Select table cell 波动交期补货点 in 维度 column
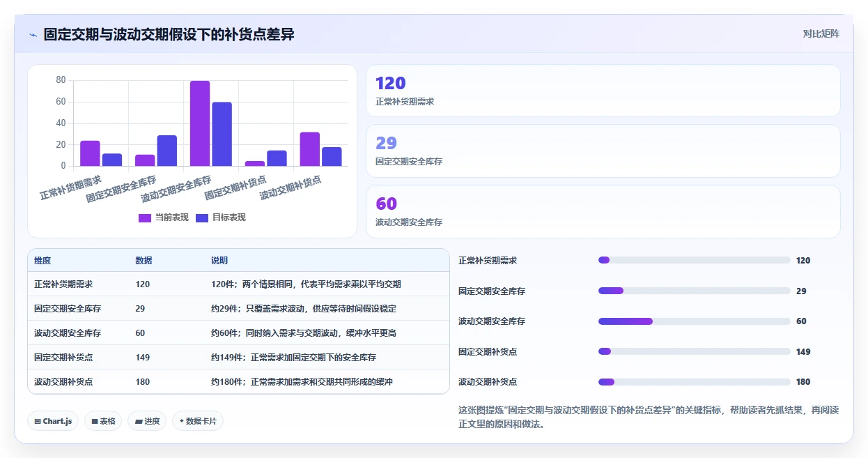The width and height of the screenshot is (868, 458). pos(63,382)
